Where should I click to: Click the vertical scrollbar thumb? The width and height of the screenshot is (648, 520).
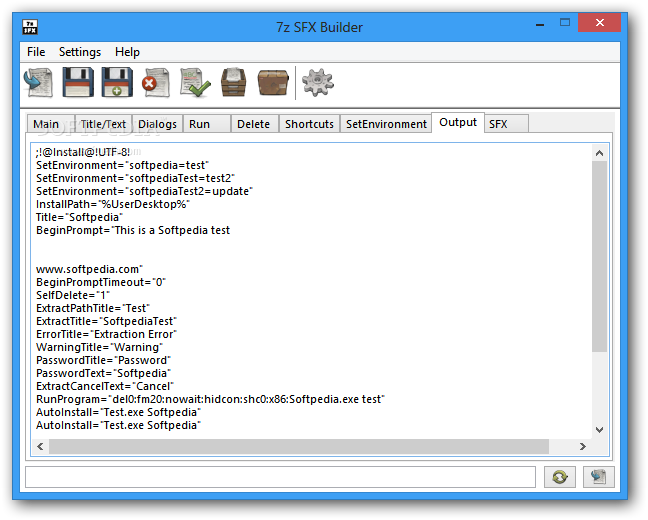tap(599, 257)
